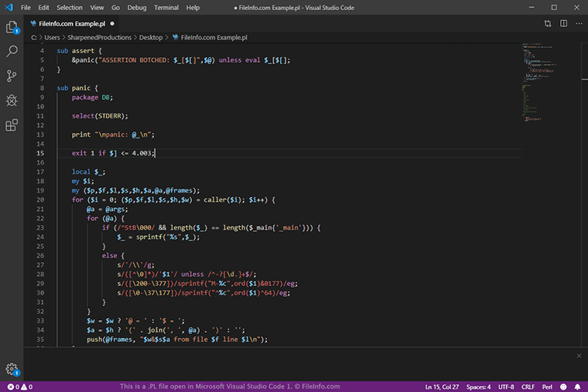Image resolution: width=588 pixels, height=392 pixels.
Task: Open the Extensions view
Action: [12, 125]
